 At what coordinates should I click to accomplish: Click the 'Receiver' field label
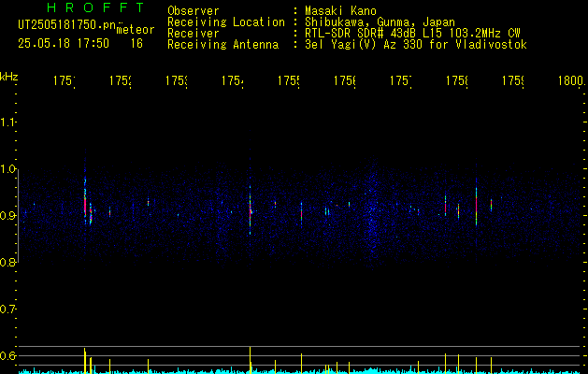pyautogui.click(x=194, y=34)
